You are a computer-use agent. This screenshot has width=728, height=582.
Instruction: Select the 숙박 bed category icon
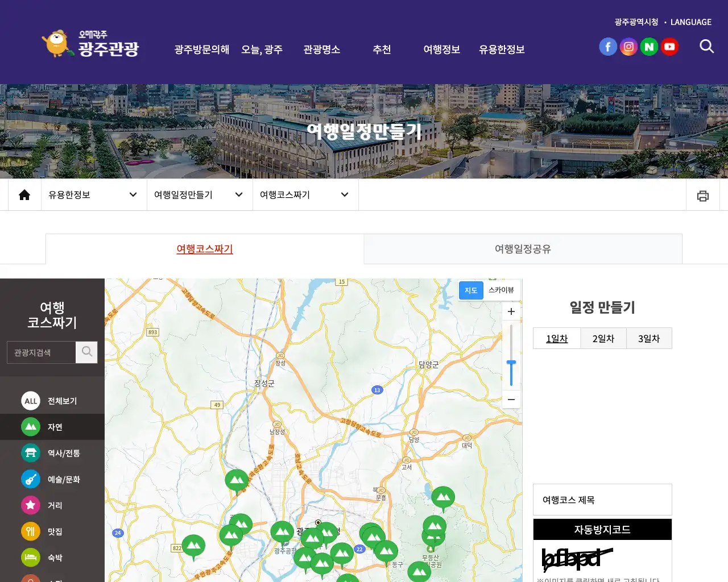[31, 558]
